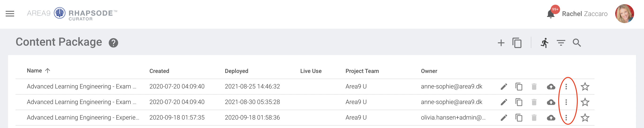Open the three-dot menu for first row

566,87
